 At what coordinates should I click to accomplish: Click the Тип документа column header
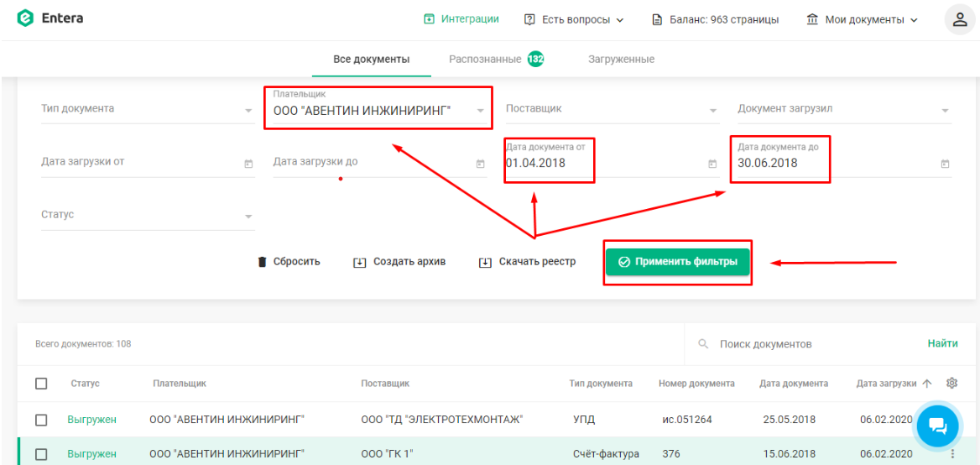coord(602,383)
